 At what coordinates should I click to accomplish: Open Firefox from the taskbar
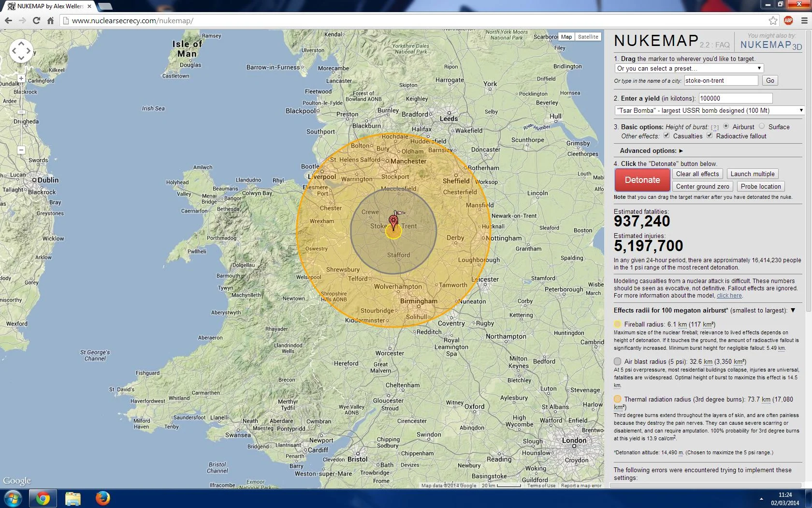pyautogui.click(x=102, y=498)
